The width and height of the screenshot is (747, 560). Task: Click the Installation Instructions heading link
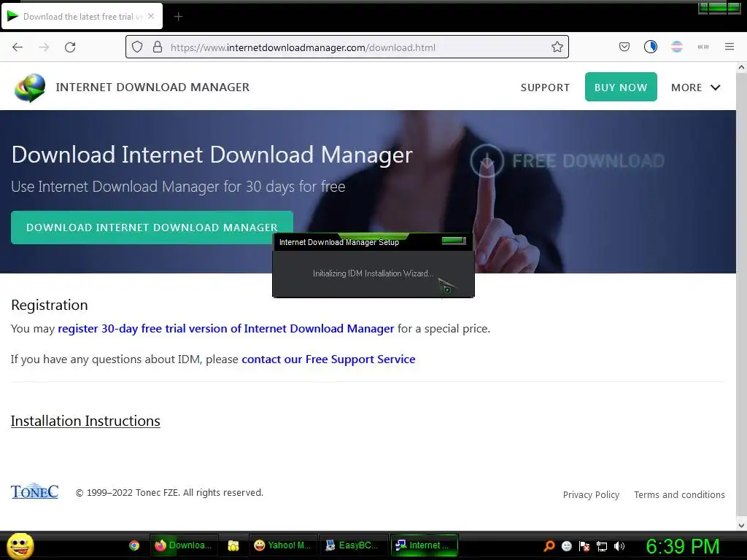[85, 421]
